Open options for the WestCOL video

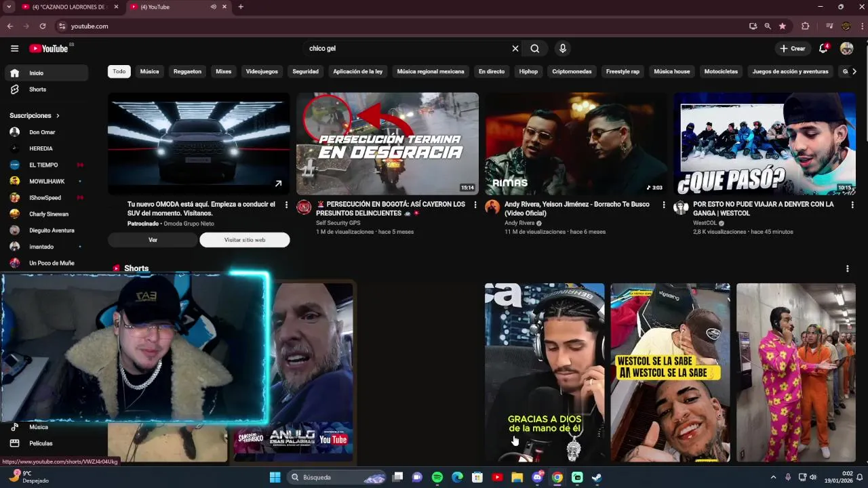click(852, 205)
